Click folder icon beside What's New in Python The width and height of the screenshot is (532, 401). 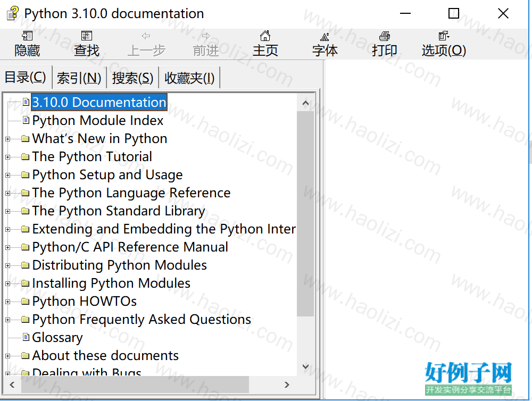(25, 138)
